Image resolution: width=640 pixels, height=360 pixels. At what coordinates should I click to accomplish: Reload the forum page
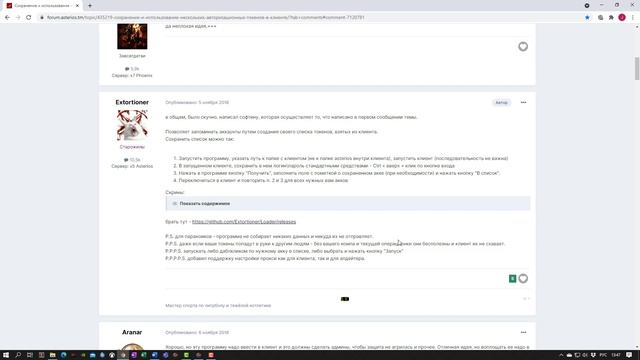(29, 18)
